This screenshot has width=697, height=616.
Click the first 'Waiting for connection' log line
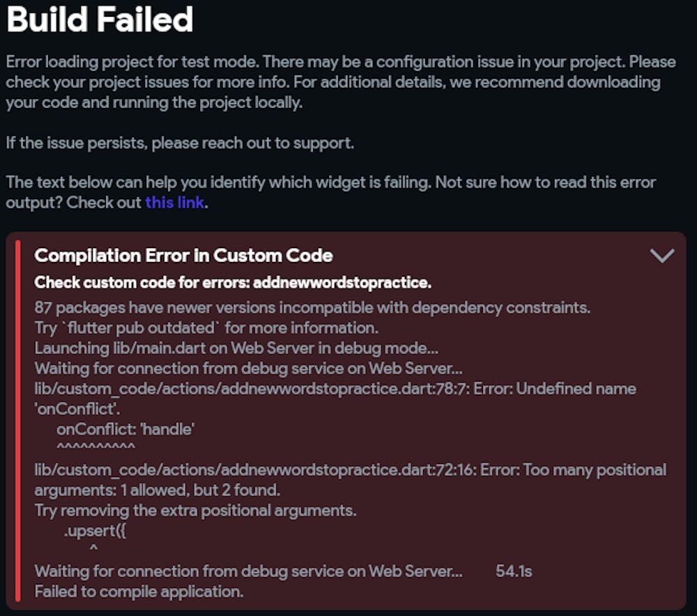(x=249, y=368)
